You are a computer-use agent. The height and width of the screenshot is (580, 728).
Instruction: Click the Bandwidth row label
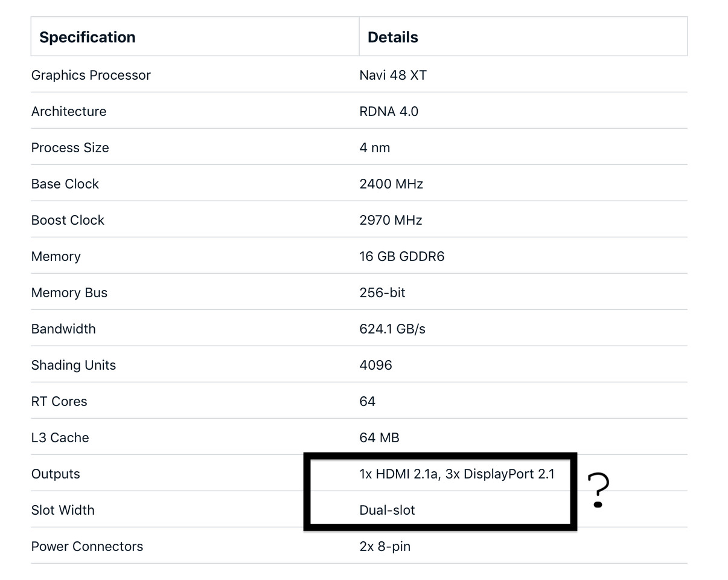pos(63,329)
